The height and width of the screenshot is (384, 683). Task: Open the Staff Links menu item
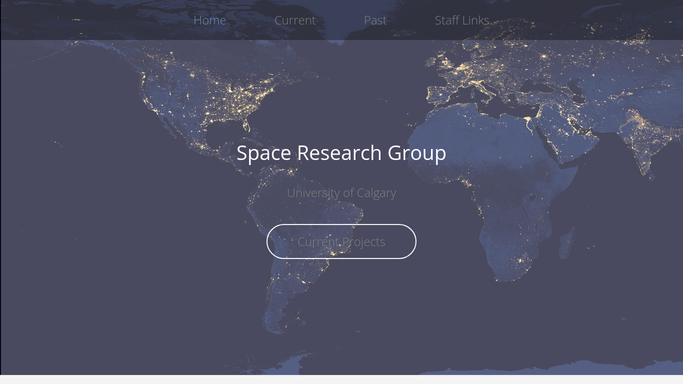tap(462, 20)
